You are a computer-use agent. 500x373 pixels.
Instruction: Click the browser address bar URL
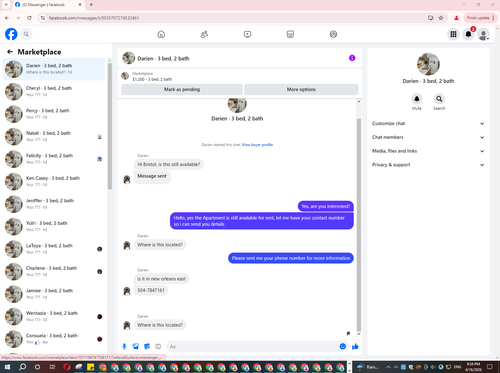(93, 18)
